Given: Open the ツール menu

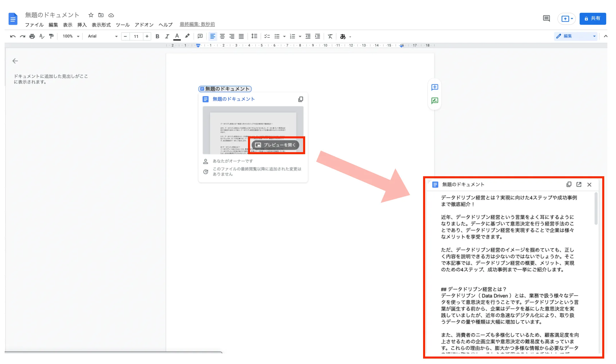Looking at the screenshot, I should pos(123,25).
